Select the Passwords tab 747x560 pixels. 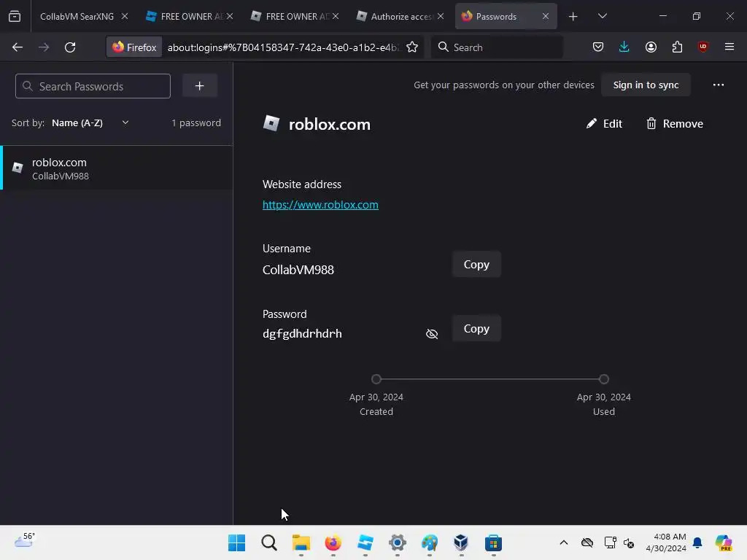pos(496,16)
